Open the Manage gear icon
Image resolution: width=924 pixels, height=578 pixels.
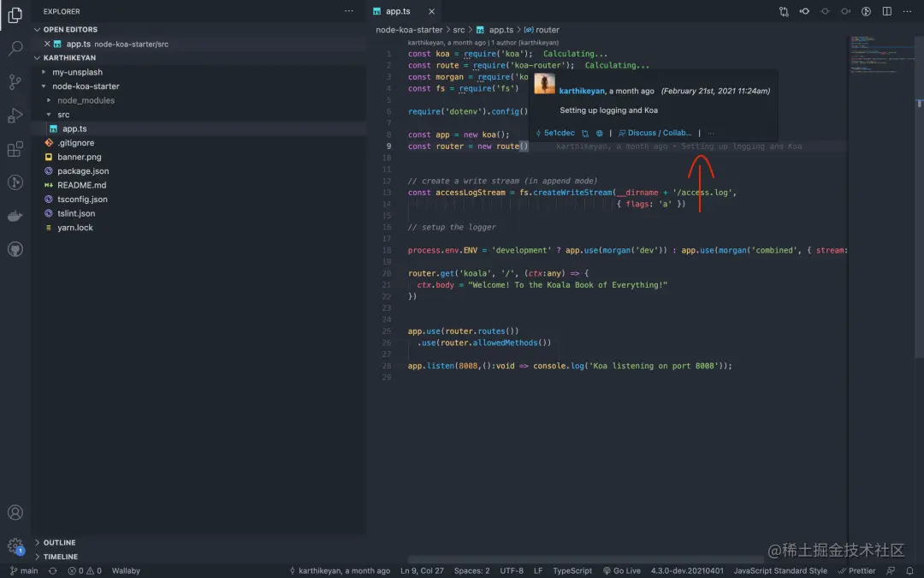coord(15,545)
